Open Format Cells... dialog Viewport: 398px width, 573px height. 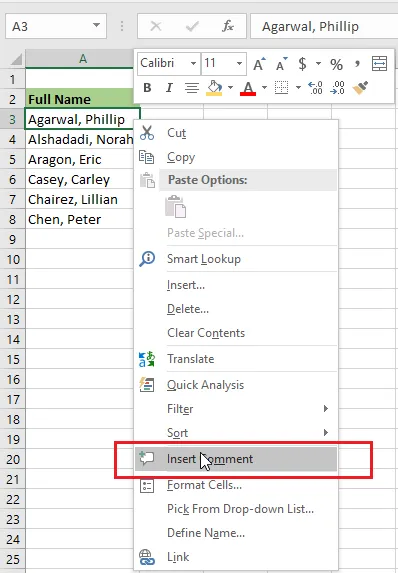(x=236, y=485)
